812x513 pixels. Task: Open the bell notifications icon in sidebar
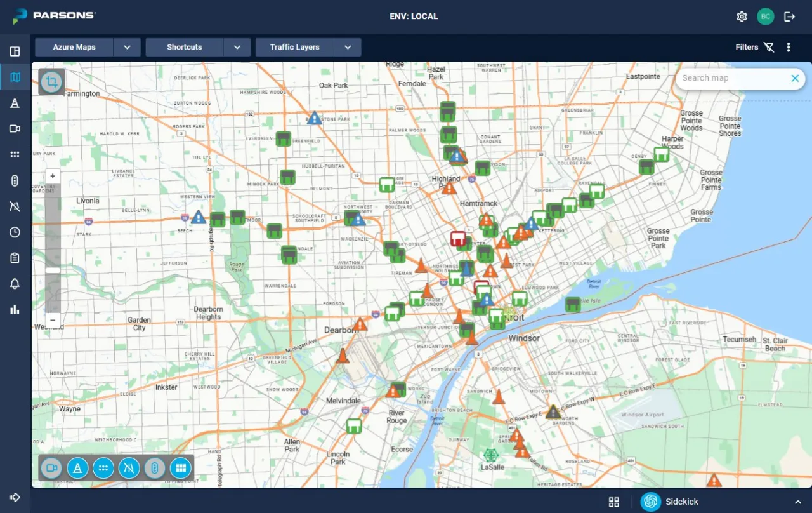(15, 284)
